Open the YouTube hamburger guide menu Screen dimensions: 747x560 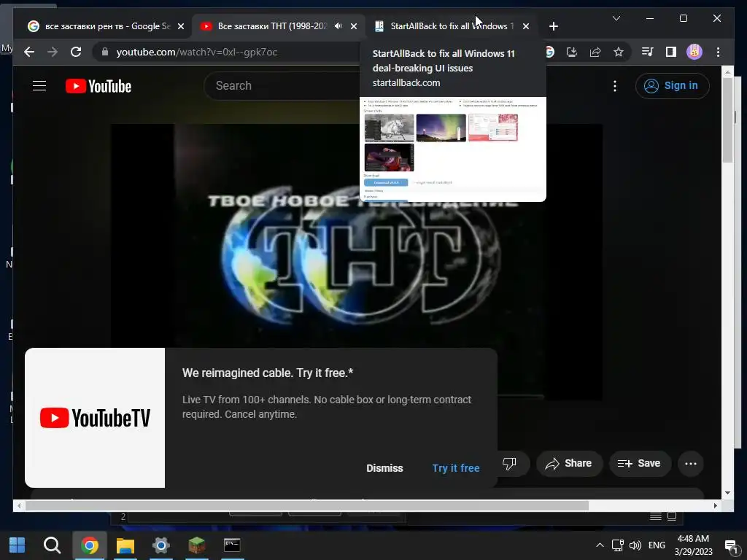point(39,86)
